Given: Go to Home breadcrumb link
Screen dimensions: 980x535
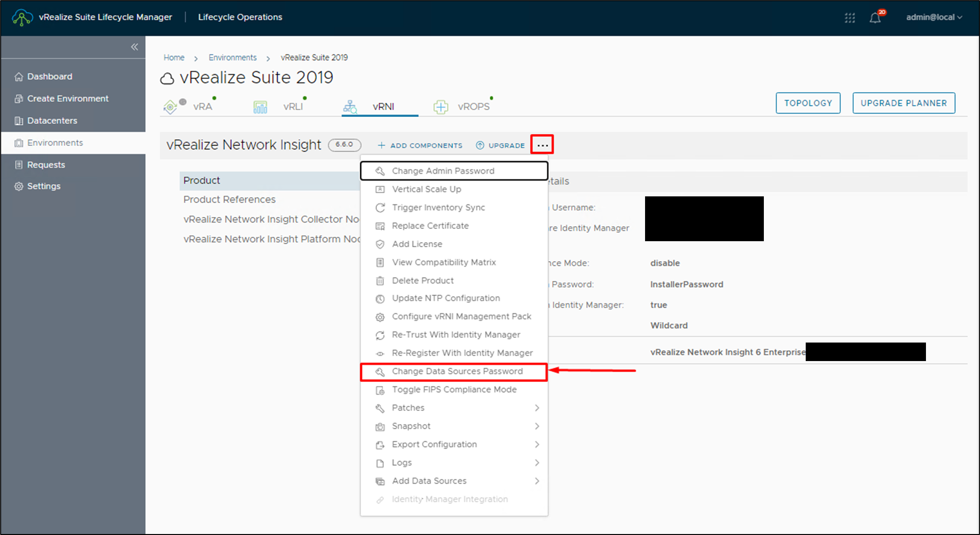Looking at the screenshot, I should (174, 57).
